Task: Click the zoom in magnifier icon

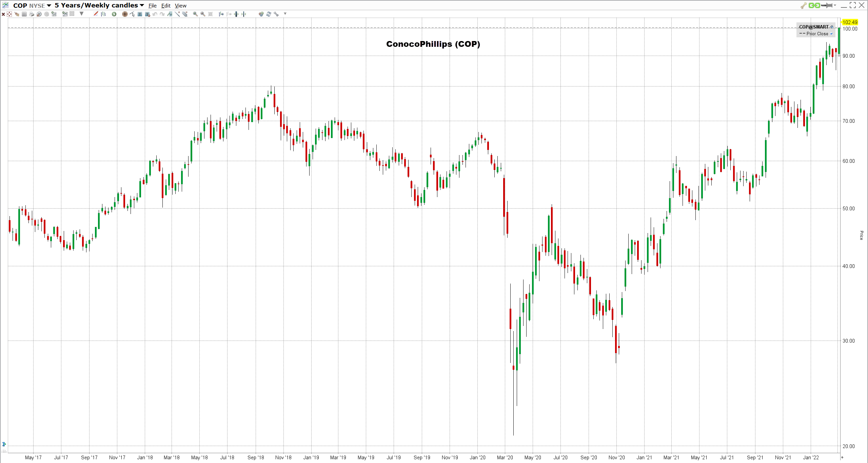Action: 195,14
